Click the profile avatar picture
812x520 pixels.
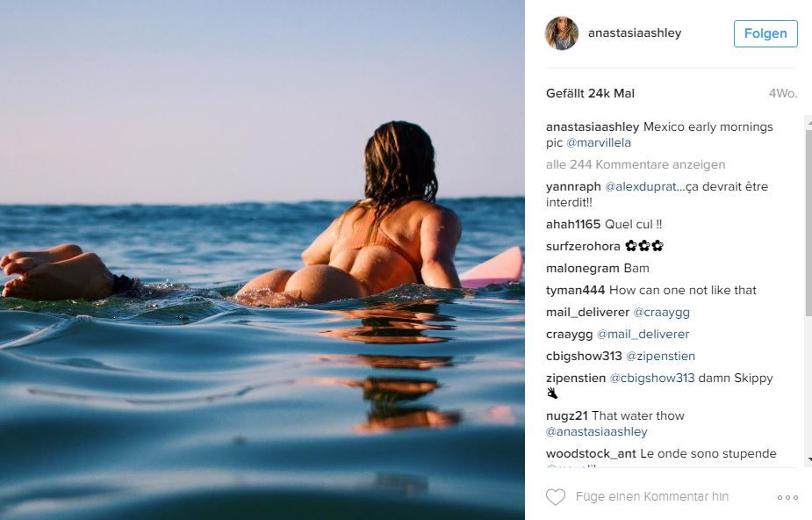pos(562,33)
